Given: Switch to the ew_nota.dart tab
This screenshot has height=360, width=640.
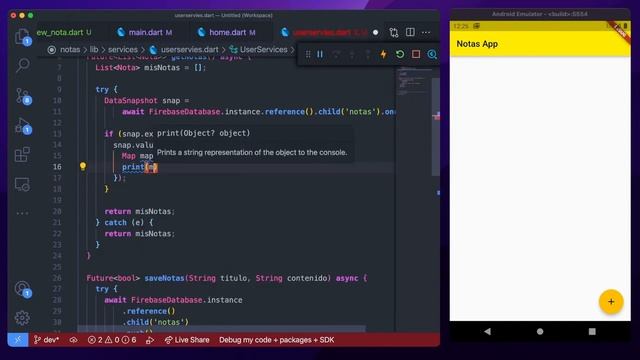Looking at the screenshot, I should [x=64, y=32].
